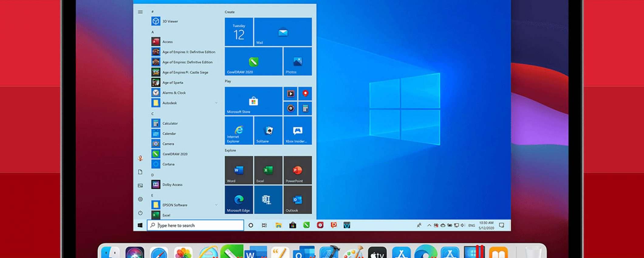The image size is (644, 258).
Task: Open the Microsoft Store tile
Action: (253, 101)
